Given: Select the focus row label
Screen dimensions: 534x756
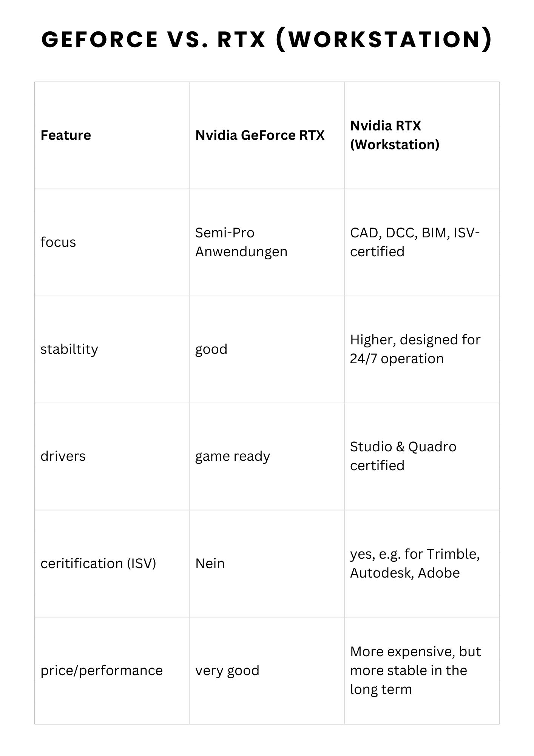Looking at the screenshot, I should click(x=58, y=242).
